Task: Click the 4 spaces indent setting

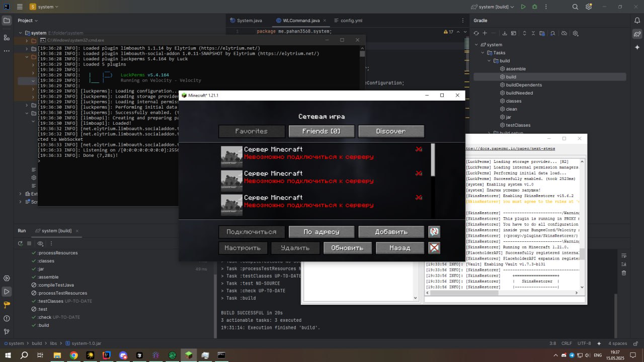Action: click(x=617, y=343)
